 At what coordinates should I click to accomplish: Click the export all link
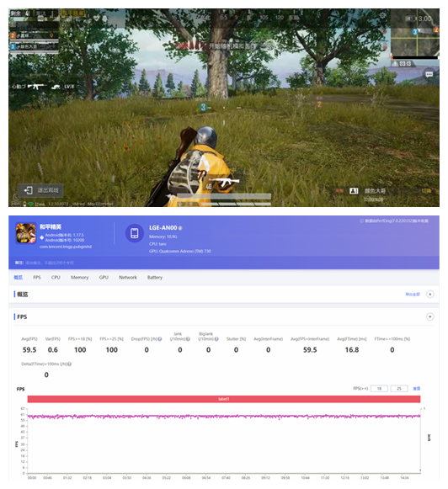(413, 294)
